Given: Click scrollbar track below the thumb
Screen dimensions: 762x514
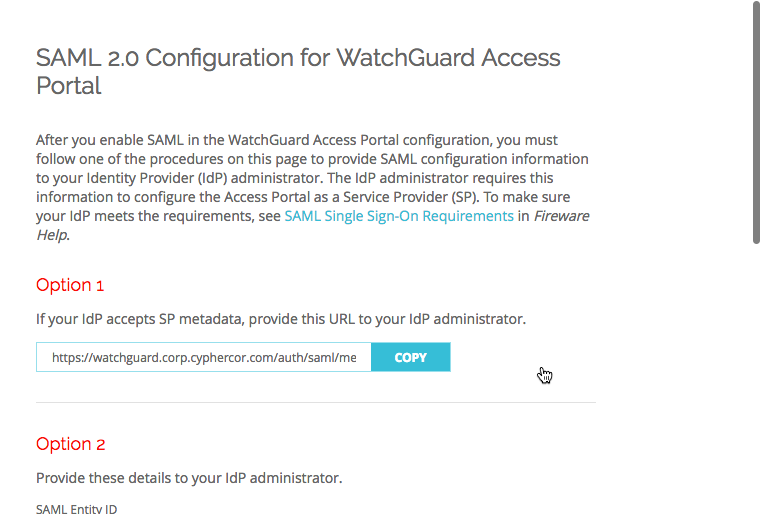Looking at the screenshot, I should pyautogui.click(x=756, y=379).
